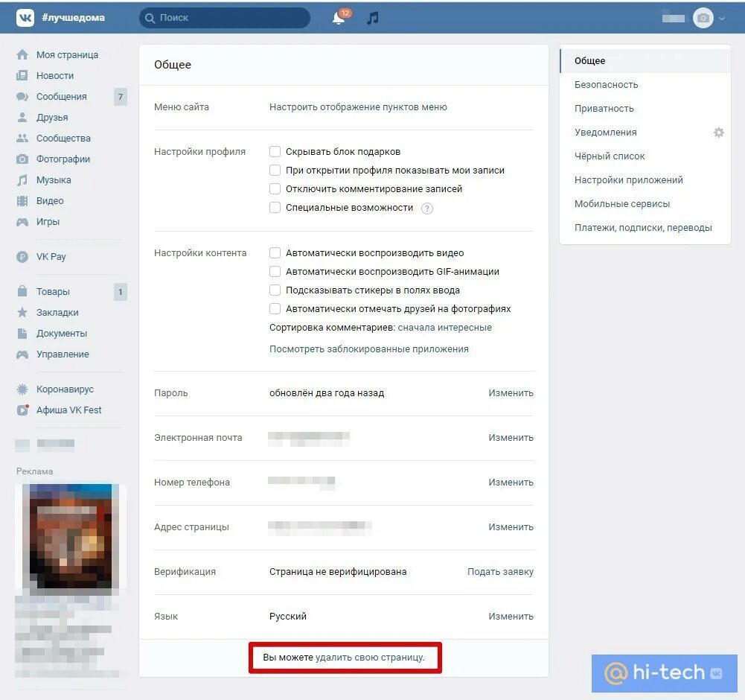Click the friends person icon
The height and width of the screenshot is (700, 745).
coord(22,117)
